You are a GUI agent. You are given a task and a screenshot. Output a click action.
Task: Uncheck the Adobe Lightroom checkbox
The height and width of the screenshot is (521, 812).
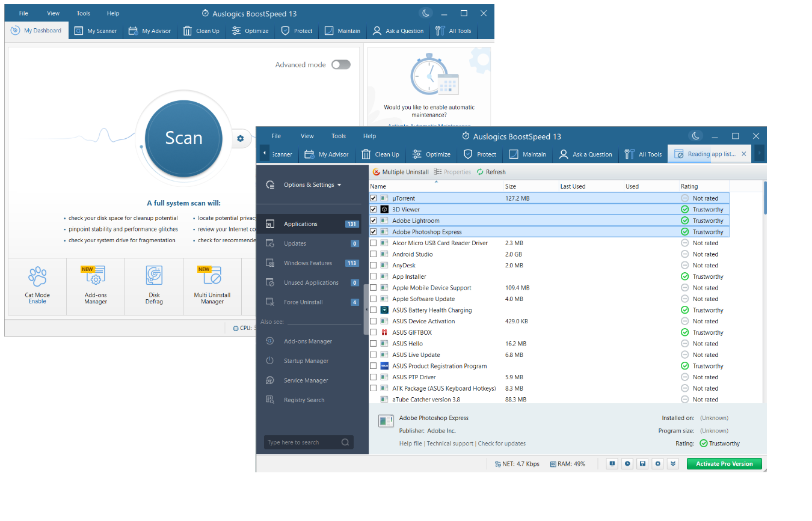[373, 221]
